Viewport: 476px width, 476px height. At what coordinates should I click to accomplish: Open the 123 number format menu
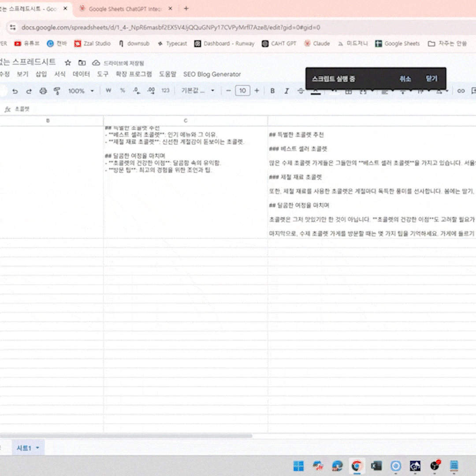pos(165,90)
